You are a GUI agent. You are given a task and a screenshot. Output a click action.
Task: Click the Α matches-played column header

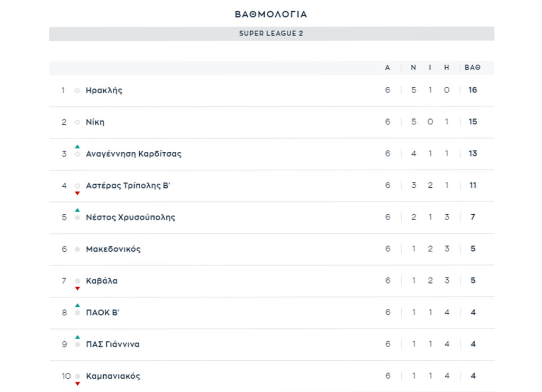387,68
